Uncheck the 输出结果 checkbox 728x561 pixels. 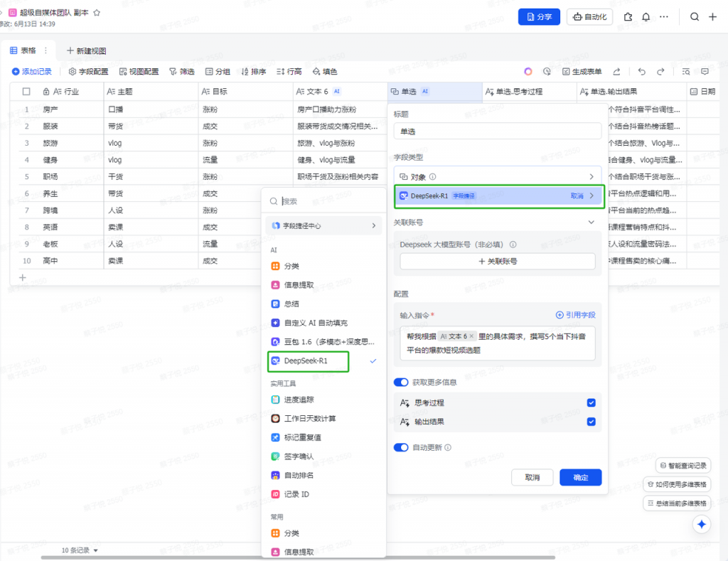[591, 422]
